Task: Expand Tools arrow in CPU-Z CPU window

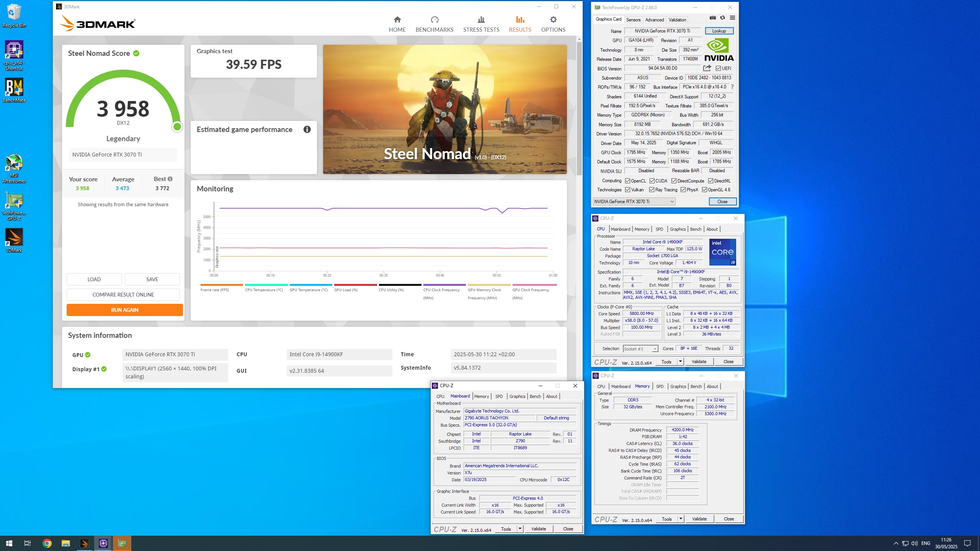Action: pyautogui.click(x=680, y=361)
